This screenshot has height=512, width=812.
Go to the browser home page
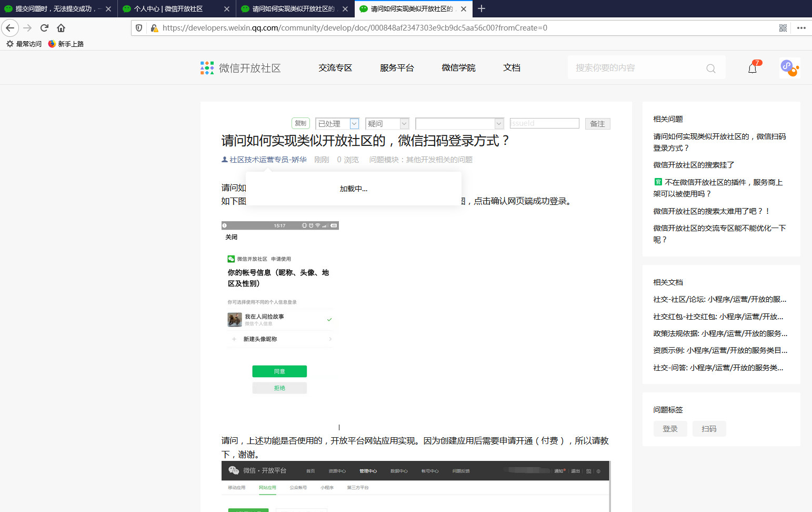(61, 28)
